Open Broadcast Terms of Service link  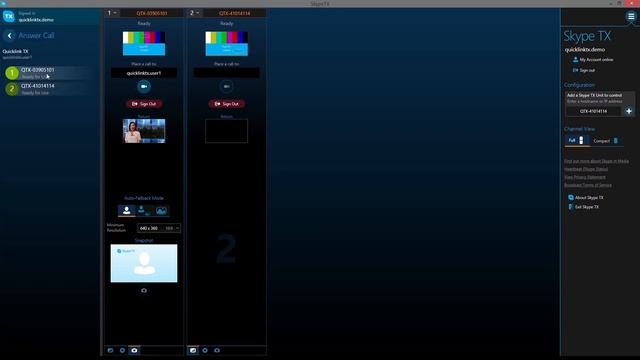[x=588, y=185]
